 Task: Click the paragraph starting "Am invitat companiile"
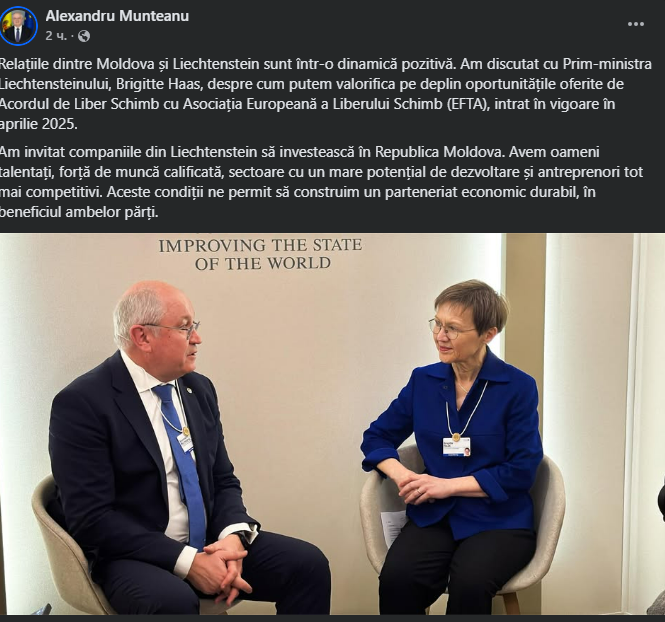pyautogui.click(x=321, y=181)
